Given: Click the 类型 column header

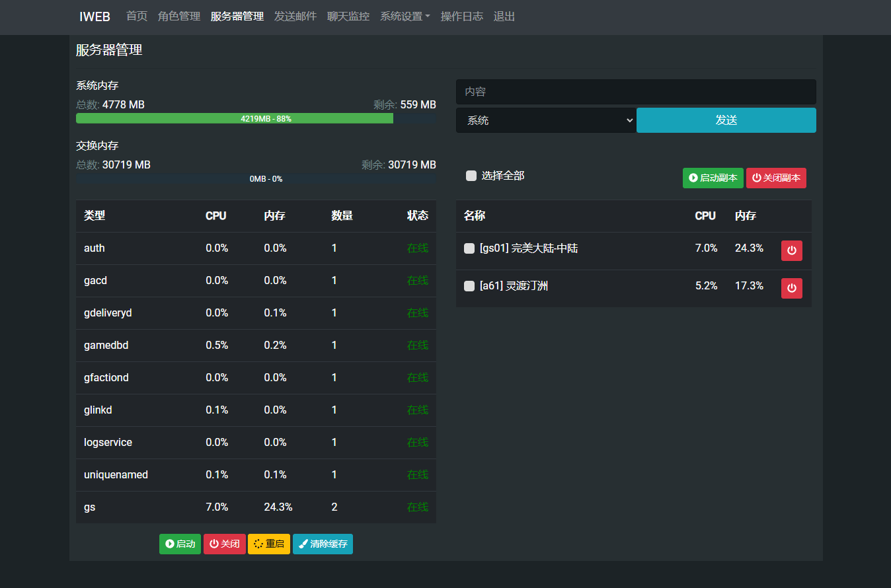Looking at the screenshot, I should pyautogui.click(x=95, y=216).
